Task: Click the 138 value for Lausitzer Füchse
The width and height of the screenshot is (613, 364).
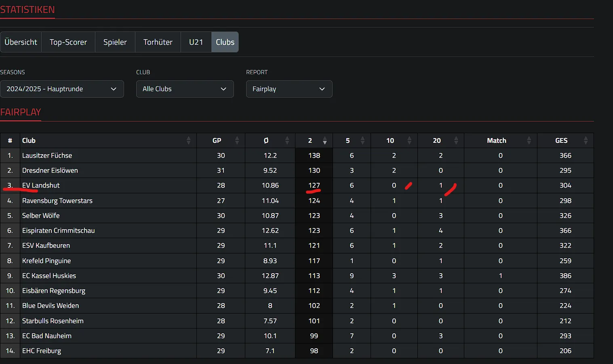Action: (314, 155)
